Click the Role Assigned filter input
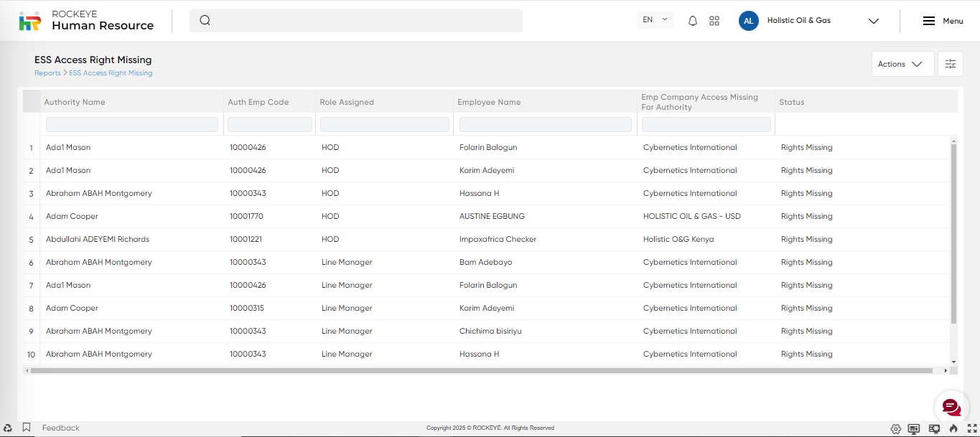The image size is (980, 437). coord(385,124)
